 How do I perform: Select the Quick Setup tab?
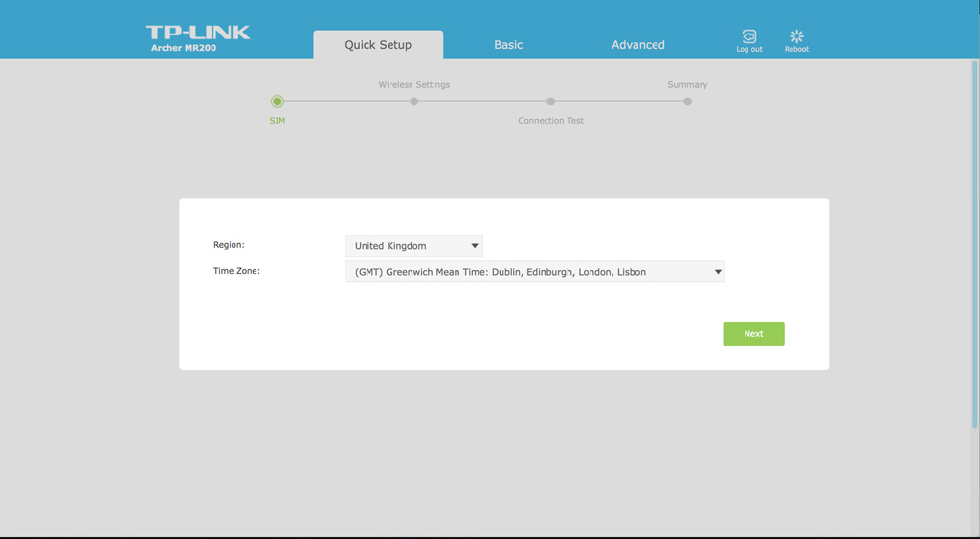pos(378,45)
